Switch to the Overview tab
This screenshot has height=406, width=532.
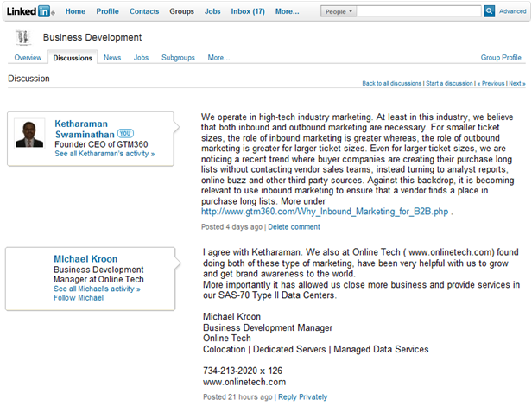click(x=28, y=57)
